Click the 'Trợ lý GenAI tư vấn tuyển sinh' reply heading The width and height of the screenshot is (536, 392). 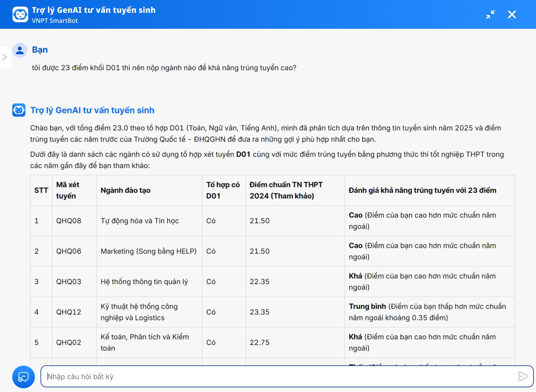click(92, 110)
